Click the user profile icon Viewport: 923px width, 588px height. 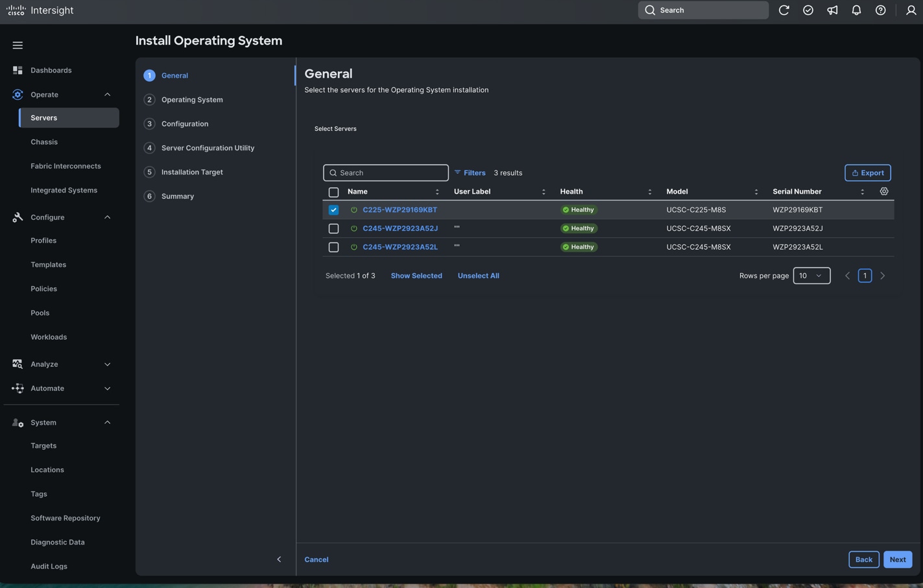point(911,10)
